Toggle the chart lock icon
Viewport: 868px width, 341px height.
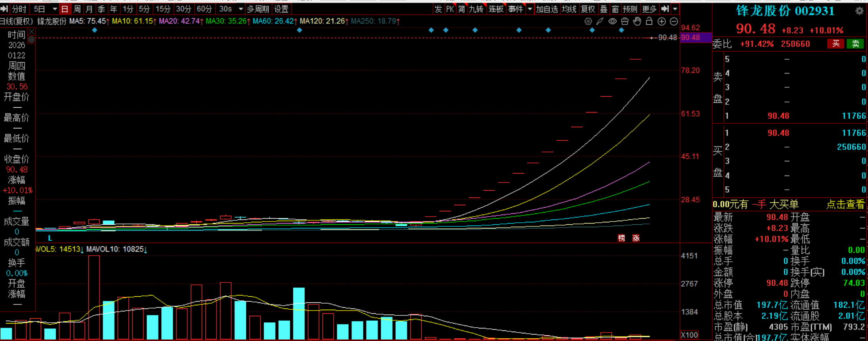(649, 22)
